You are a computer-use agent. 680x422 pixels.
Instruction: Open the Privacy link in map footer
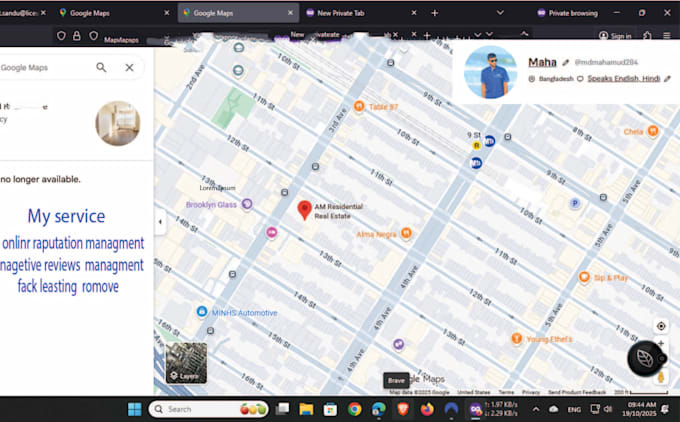[531, 392]
